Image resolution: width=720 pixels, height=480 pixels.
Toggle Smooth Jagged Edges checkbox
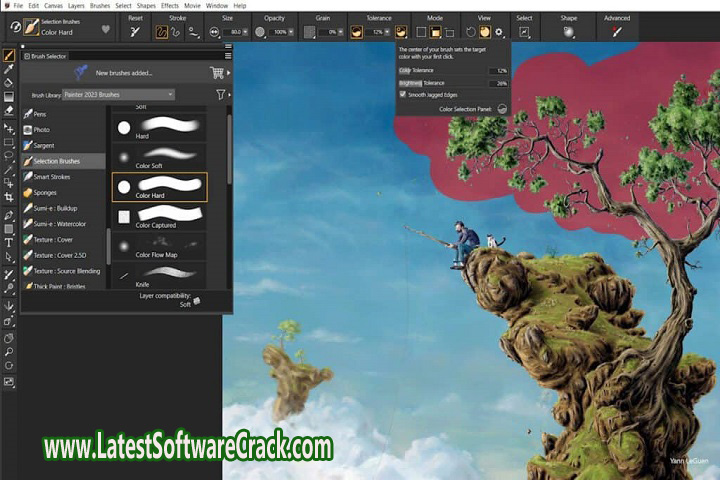[403, 95]
